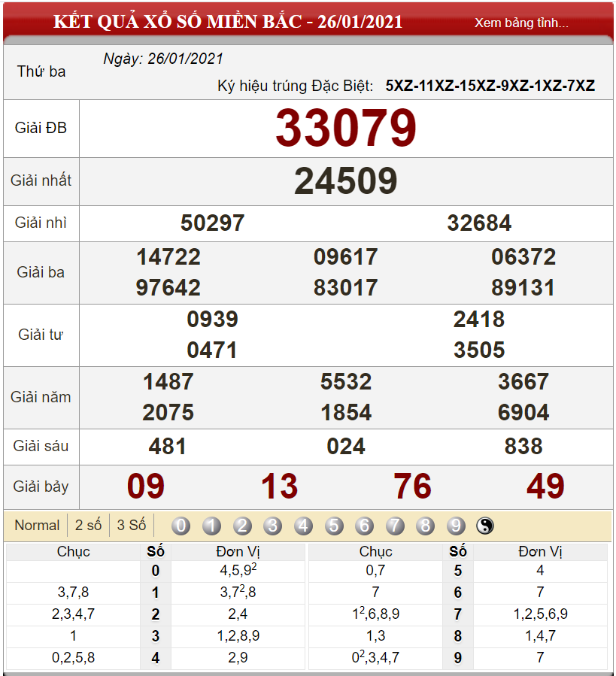Click the number 5 ball filter

(334, 526)
